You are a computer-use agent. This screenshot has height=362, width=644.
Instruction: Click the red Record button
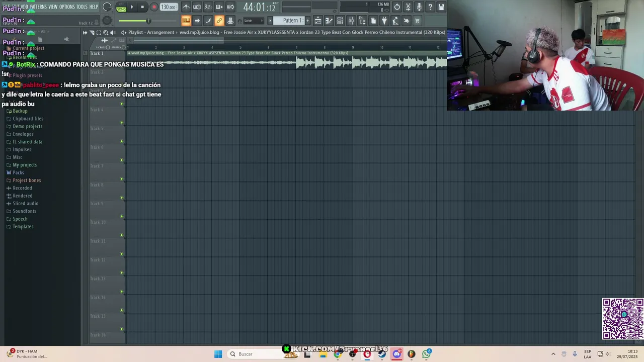(x=154, y=7)
